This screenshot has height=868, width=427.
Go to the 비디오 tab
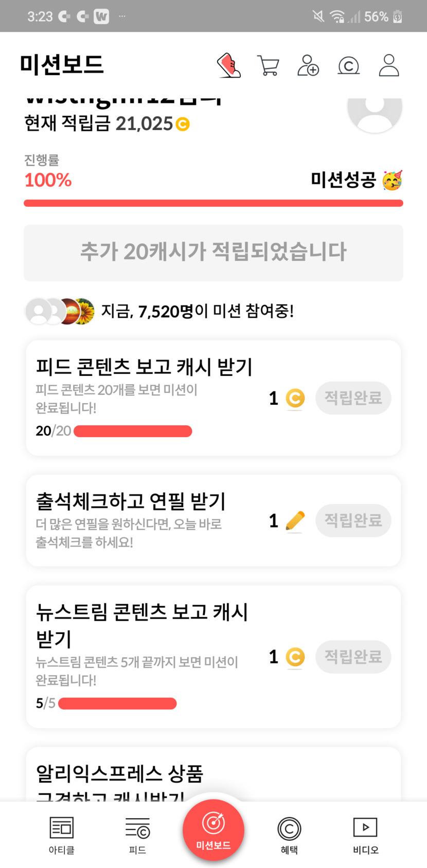(365, 835)
